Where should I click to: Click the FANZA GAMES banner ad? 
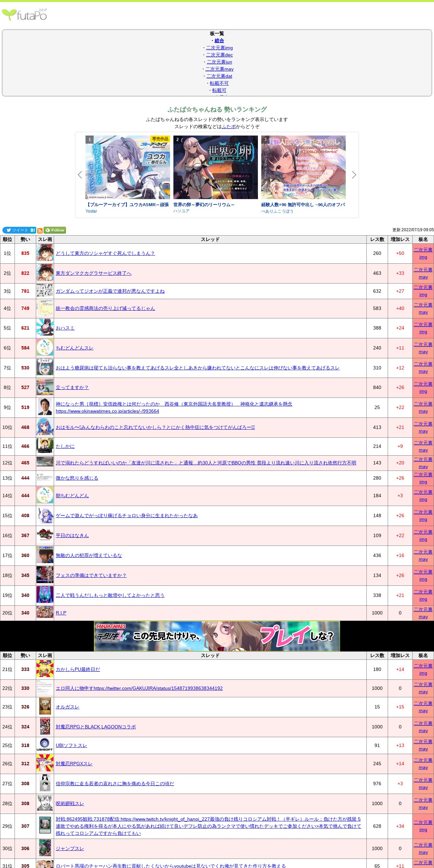tap(217, 636)
